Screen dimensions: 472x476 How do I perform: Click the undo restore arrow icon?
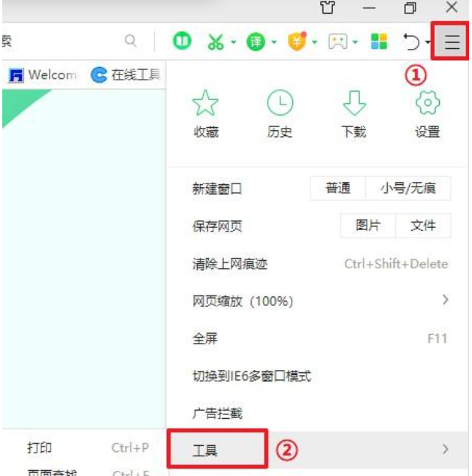coord(411,41)
